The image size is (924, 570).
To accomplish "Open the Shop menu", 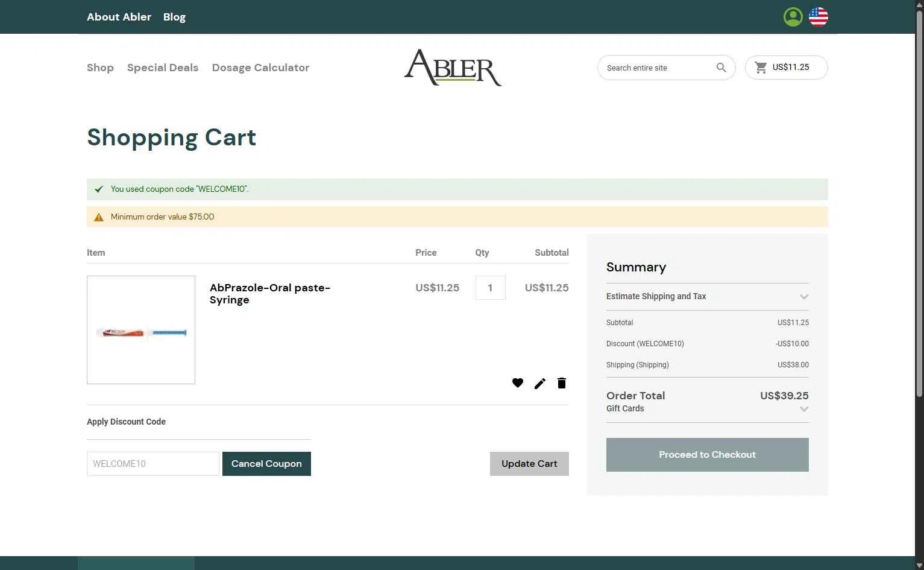I will click(x=100, y=68).
